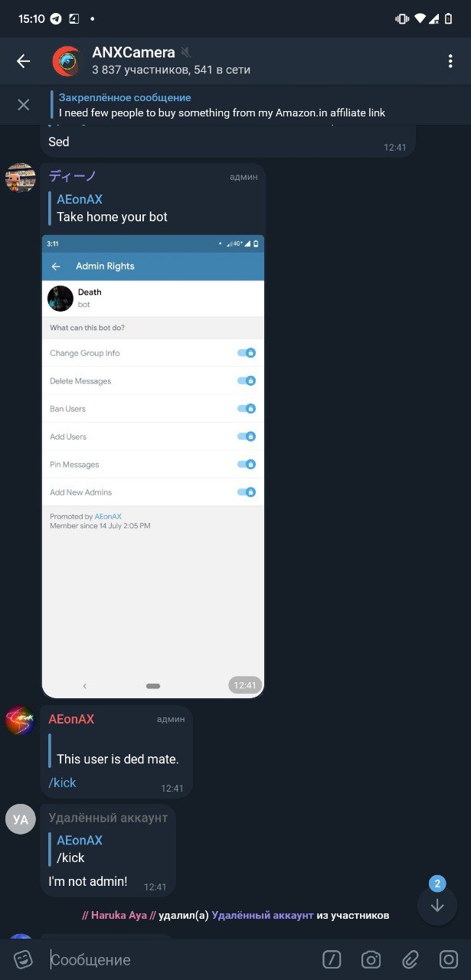Open the sticker and emoji panel
Viewport: 471px width, 980px height.
tap(24, 959)
